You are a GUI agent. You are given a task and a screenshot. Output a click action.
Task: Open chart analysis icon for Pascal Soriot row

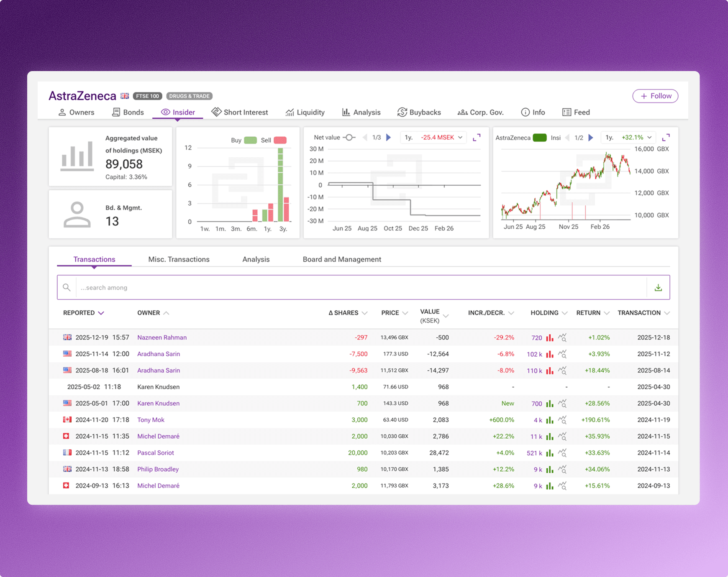point(562,453)
